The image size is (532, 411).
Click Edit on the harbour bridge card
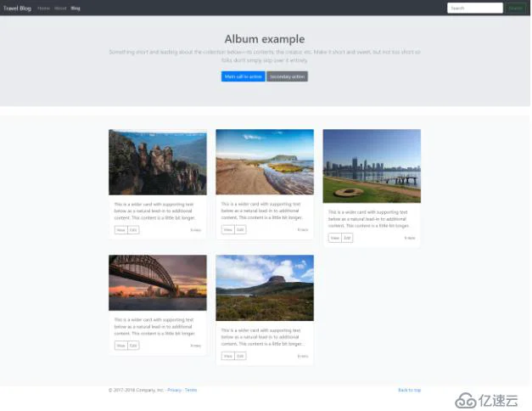tap(133, 346)
